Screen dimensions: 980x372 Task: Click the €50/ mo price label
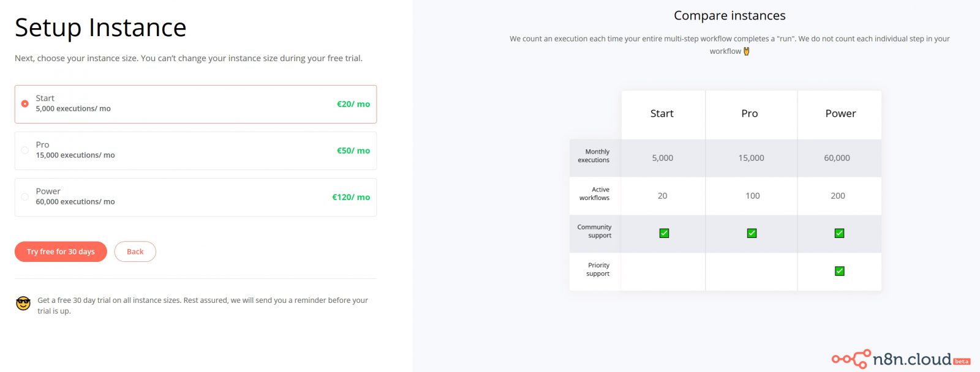(x=353, y=151)
